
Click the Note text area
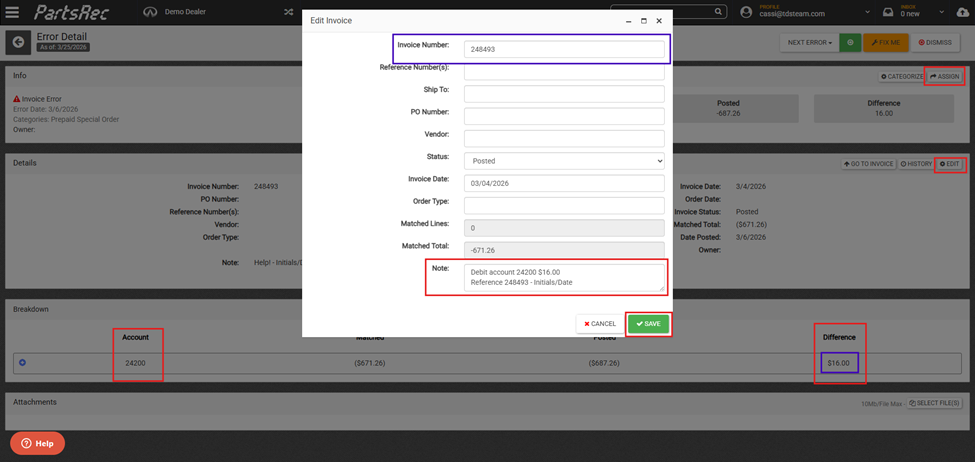tap(564, 278)
